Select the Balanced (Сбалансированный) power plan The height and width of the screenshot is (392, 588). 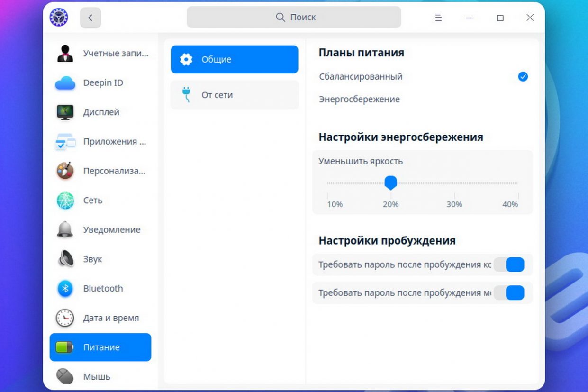[x=361, y=77]
